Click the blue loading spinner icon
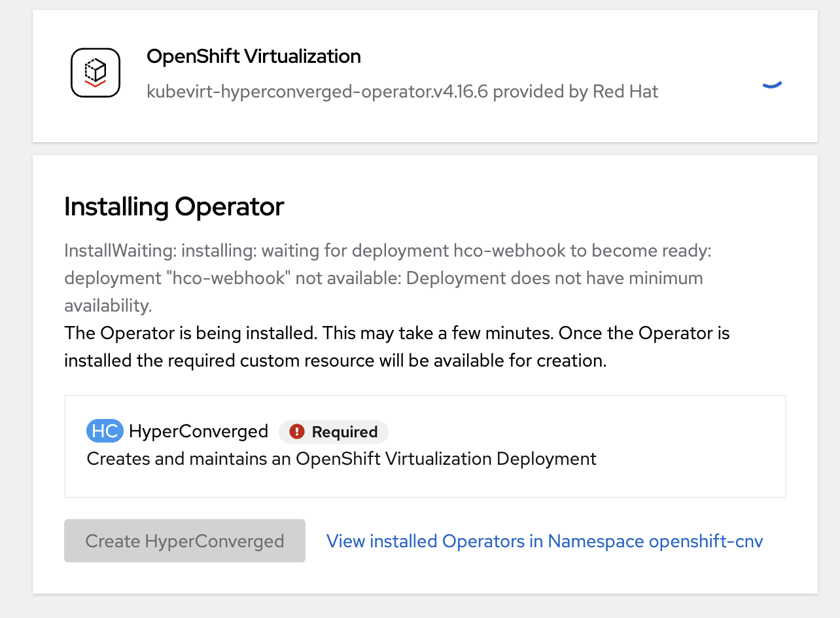 (773, 84)
